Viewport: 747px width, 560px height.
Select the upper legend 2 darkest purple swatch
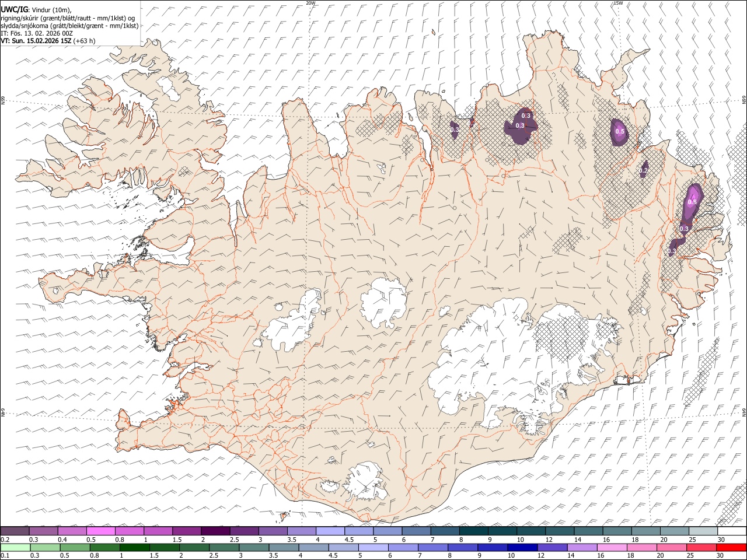pos(215,531)
